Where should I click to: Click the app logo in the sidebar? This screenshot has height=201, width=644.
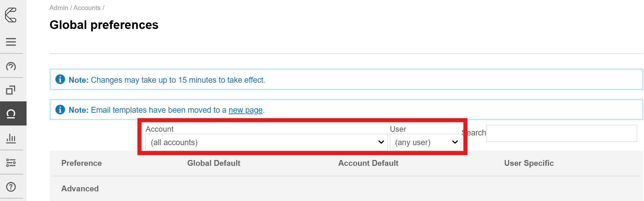coord(11,15)
